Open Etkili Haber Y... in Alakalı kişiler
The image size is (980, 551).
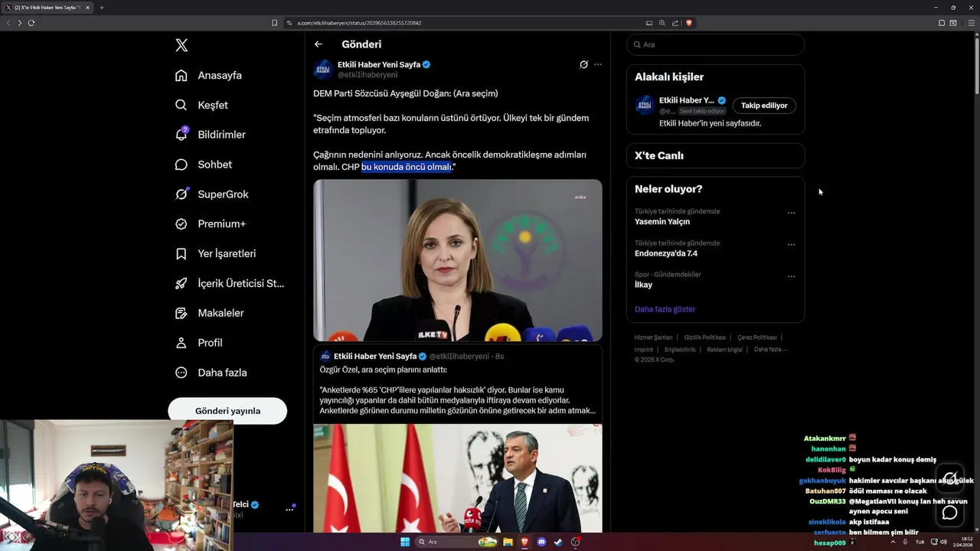pyautogui.click(x=687, y=100)
